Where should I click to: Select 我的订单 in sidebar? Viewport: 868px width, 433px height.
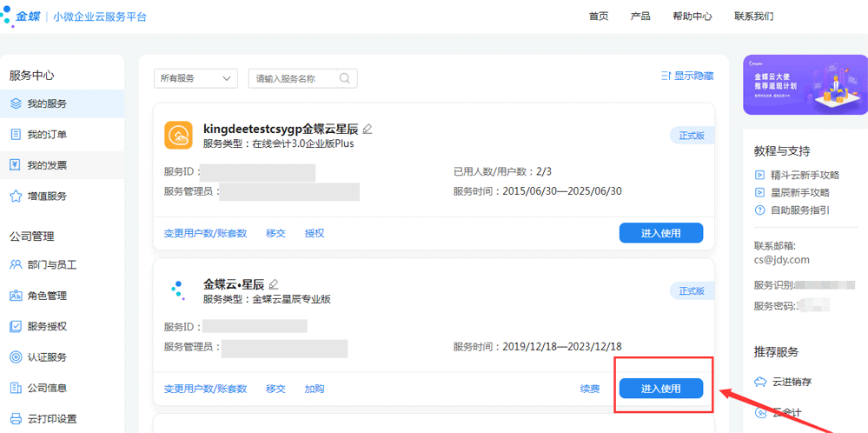click(62, 135)
